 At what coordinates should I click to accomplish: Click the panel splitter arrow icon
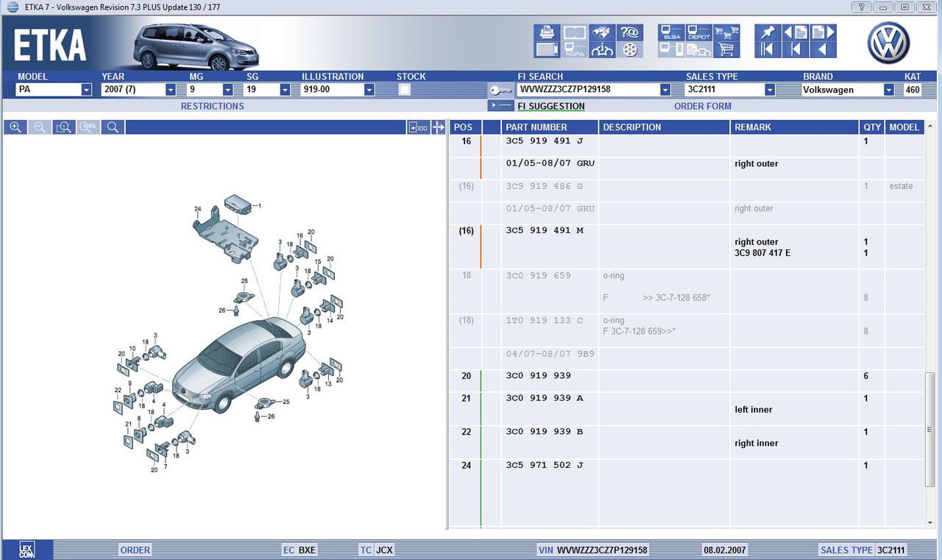(439, 127)
